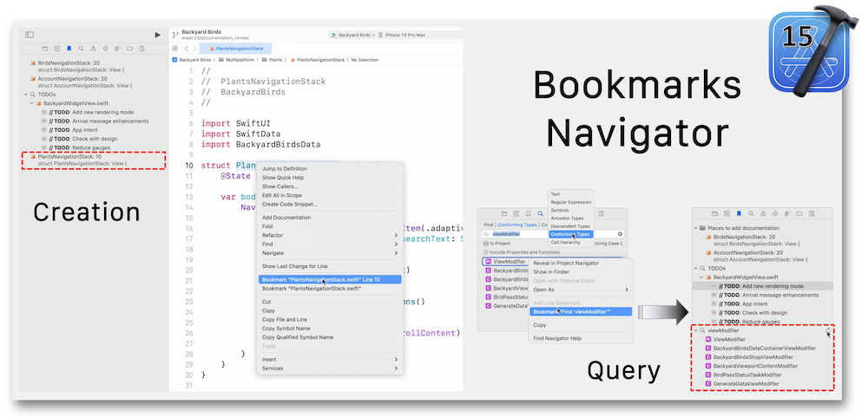Open the Project navigator in the Creation window
The image size is (868, 418).
click(x=45, y=49)
